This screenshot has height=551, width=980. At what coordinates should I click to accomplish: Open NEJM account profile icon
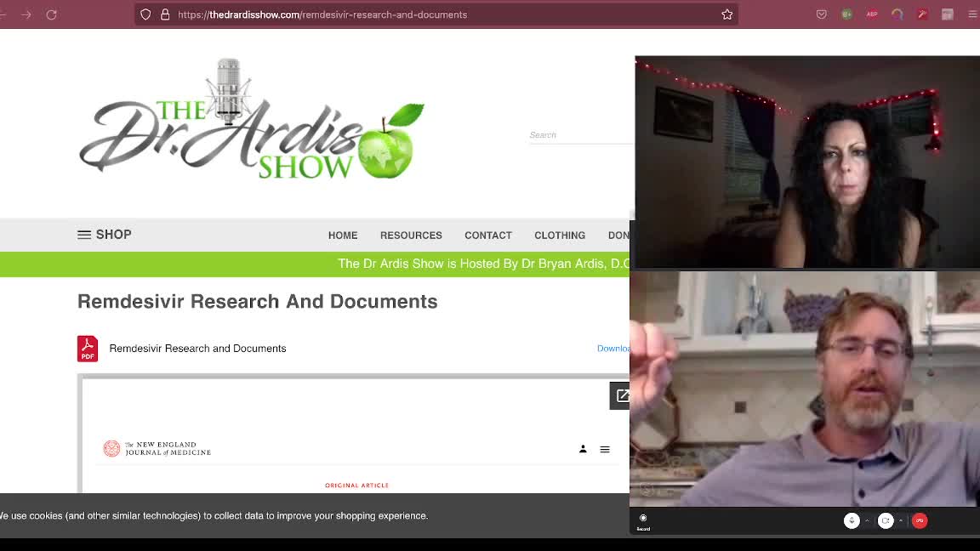[x=583, y=449]
